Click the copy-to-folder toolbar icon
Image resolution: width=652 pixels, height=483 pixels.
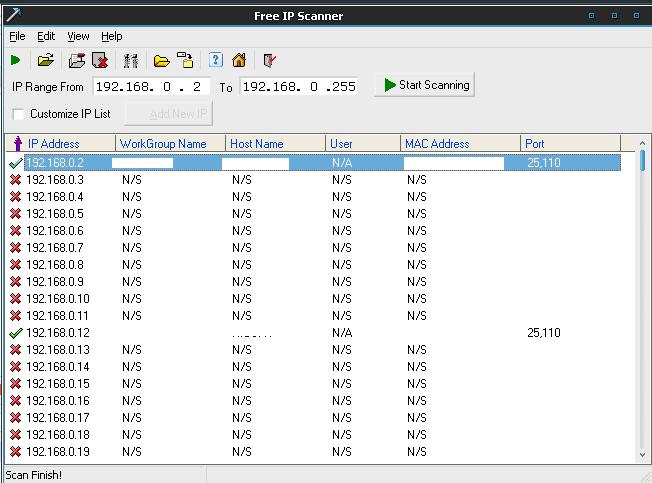[x=185, y=60]
